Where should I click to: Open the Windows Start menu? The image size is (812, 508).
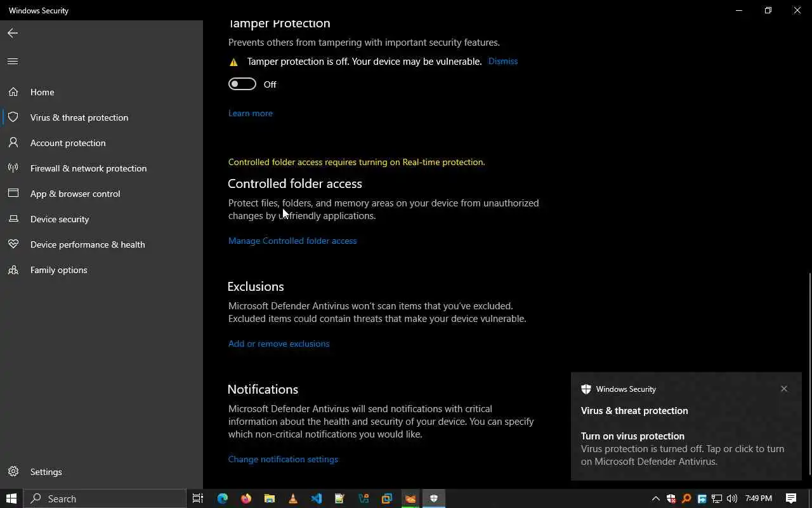(11, 498)
